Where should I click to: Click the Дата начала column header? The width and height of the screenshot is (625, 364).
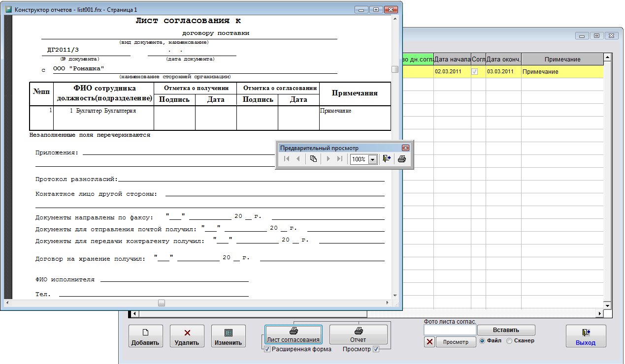(x=452, y=59)
